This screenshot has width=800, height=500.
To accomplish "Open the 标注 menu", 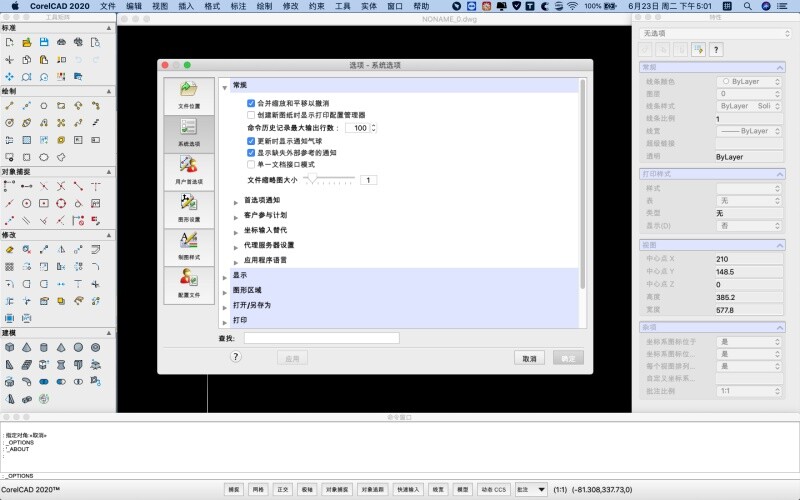I will 238,6.
